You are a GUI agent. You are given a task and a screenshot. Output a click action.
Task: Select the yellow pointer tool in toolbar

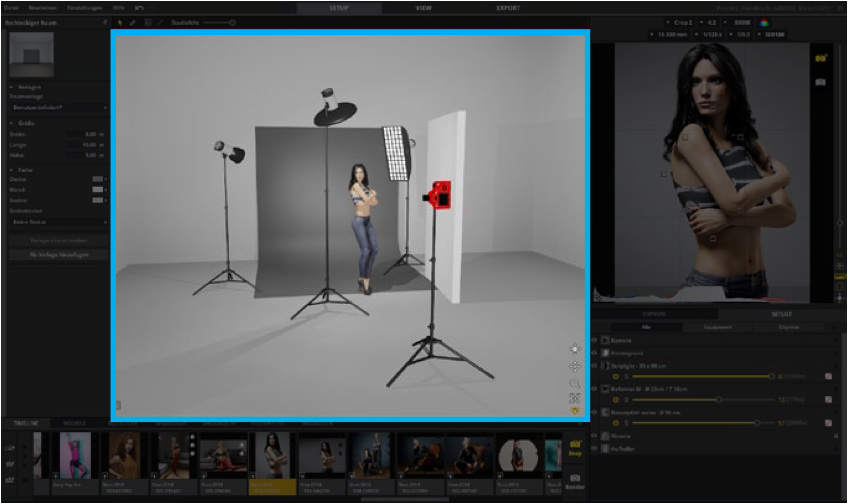click(120, 23)
